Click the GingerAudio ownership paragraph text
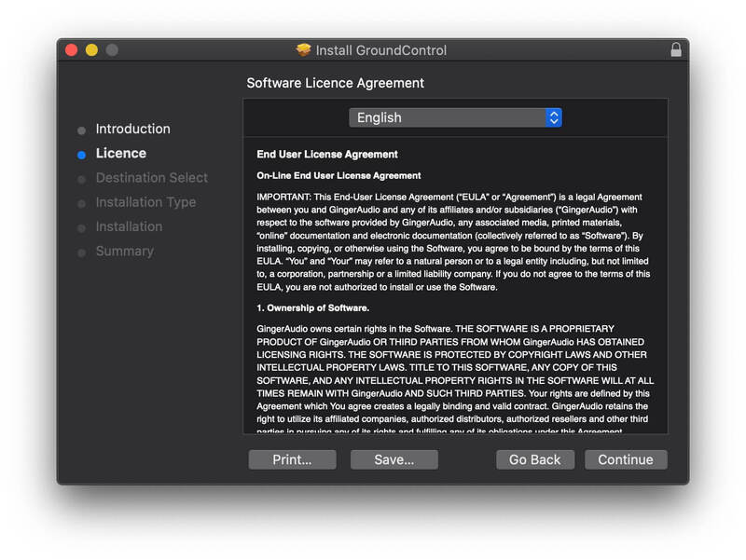Viewport: 746px width, 560px height. (x=455, y=379)
